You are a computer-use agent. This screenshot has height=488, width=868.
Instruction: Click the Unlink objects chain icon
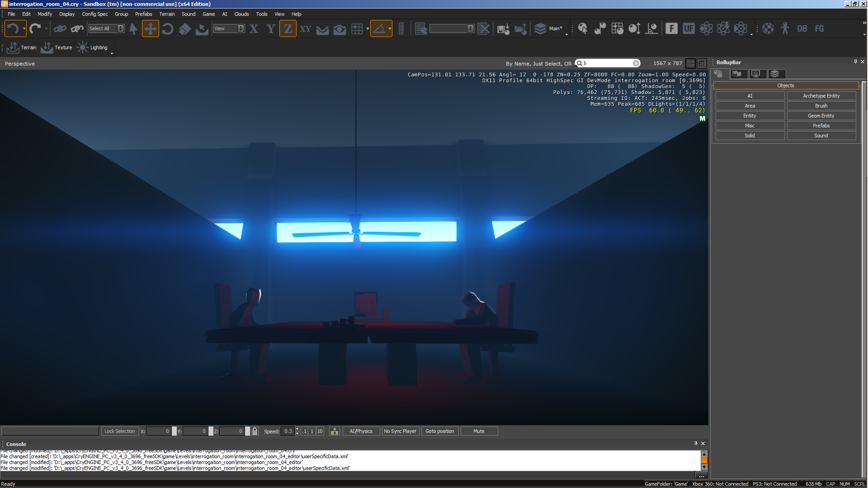click(x=77, y=29)
